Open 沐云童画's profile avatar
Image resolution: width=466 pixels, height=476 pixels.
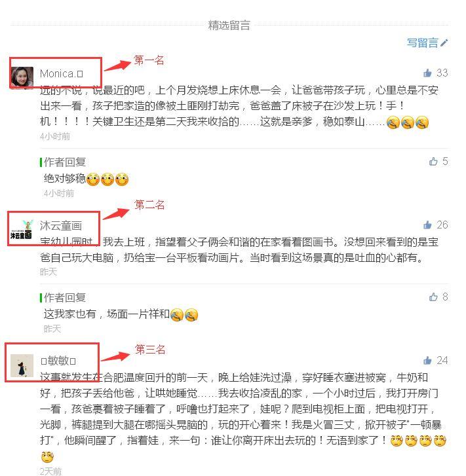22,230
